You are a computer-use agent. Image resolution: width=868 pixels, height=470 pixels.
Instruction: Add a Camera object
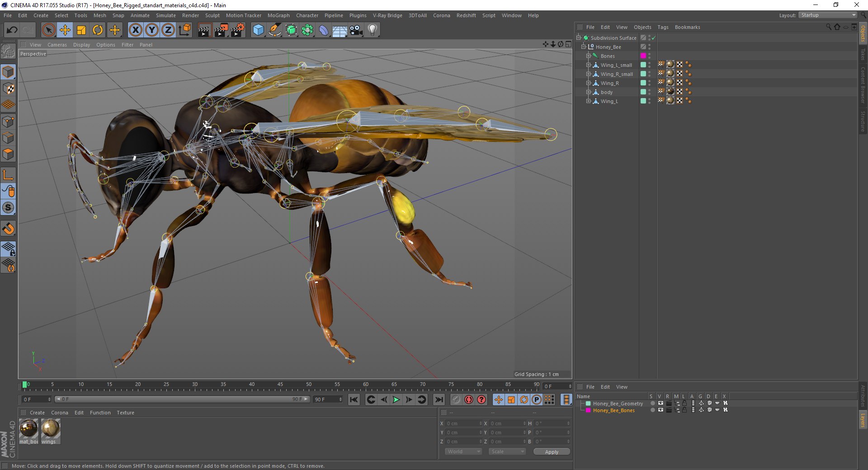tap(356, 30)
